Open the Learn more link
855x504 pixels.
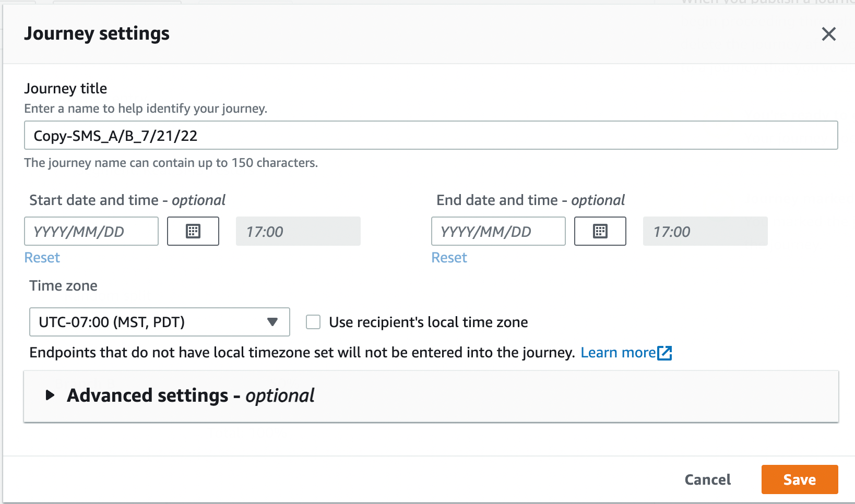pyautogui.click(x=617, y=353)
